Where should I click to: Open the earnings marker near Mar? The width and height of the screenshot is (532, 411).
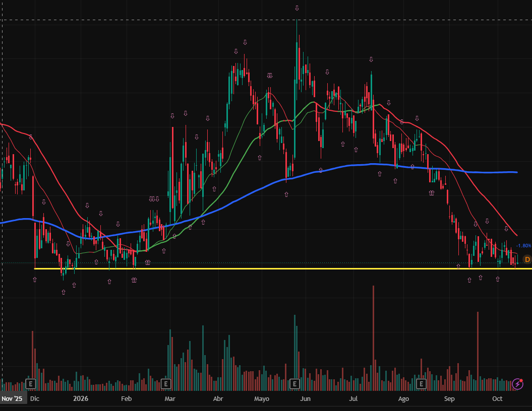tap(165, 384)
